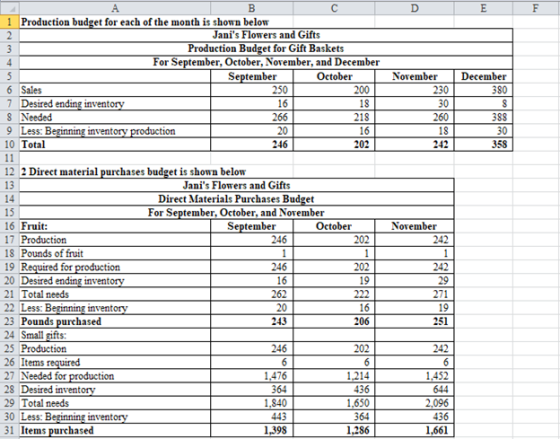Select November total production 242 in row 10

414,144
